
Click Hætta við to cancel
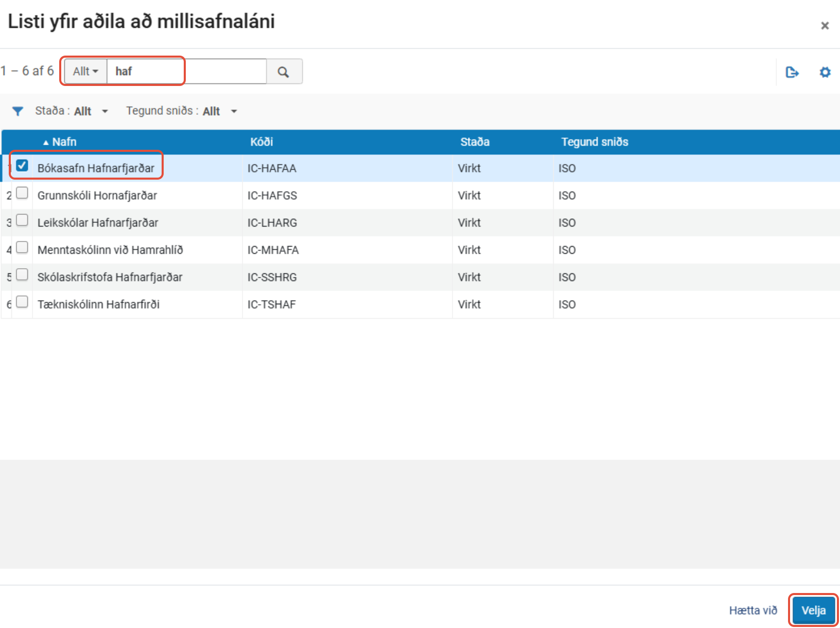tap(753, 610)
